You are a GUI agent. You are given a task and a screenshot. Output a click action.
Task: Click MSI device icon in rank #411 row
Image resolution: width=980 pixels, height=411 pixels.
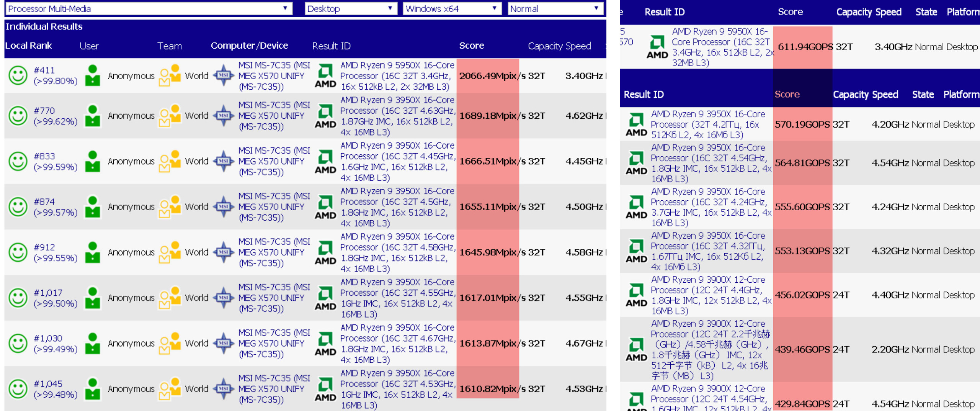tap(223, 75)
